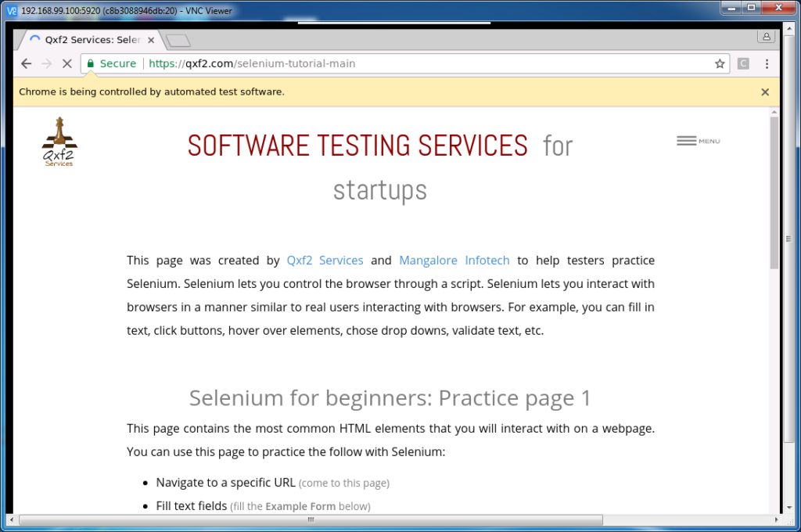Open Chrome three-dot menu

[767, 64]
